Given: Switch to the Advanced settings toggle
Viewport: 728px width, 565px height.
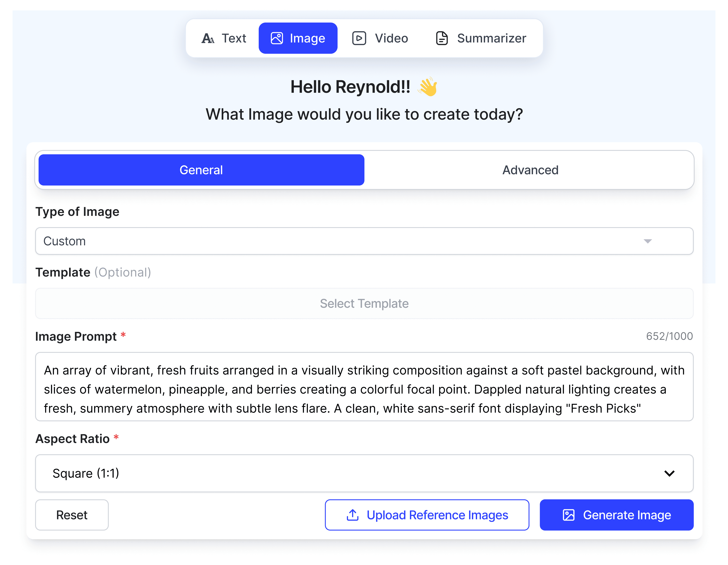Looking at the screenshot, I should pyautogui.click(x=530, y=170).
